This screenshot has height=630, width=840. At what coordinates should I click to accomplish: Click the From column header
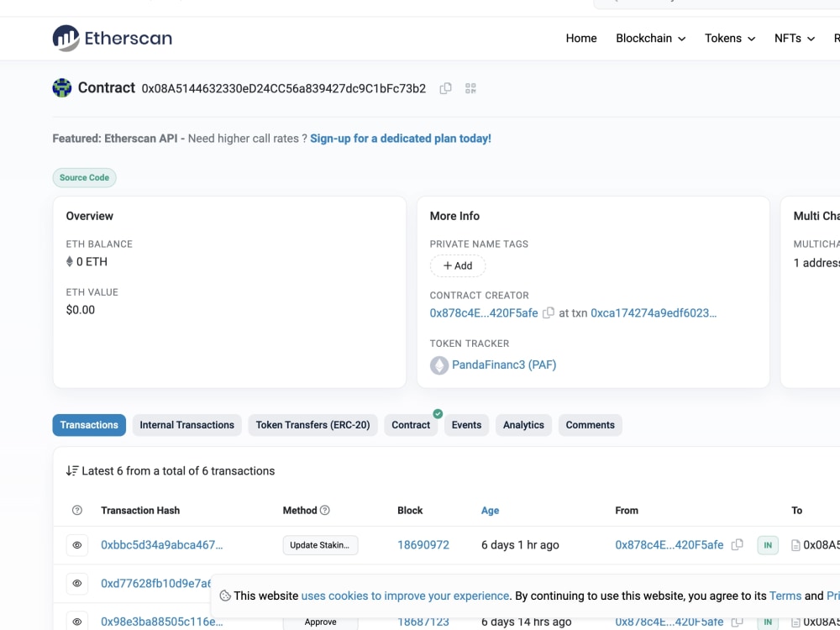pos(627,510)
